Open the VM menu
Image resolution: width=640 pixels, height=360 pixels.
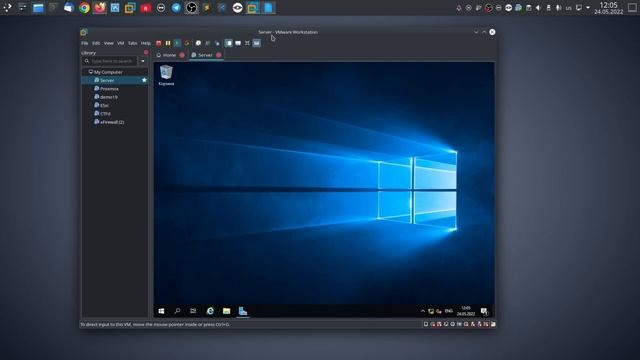coord(121,43)
